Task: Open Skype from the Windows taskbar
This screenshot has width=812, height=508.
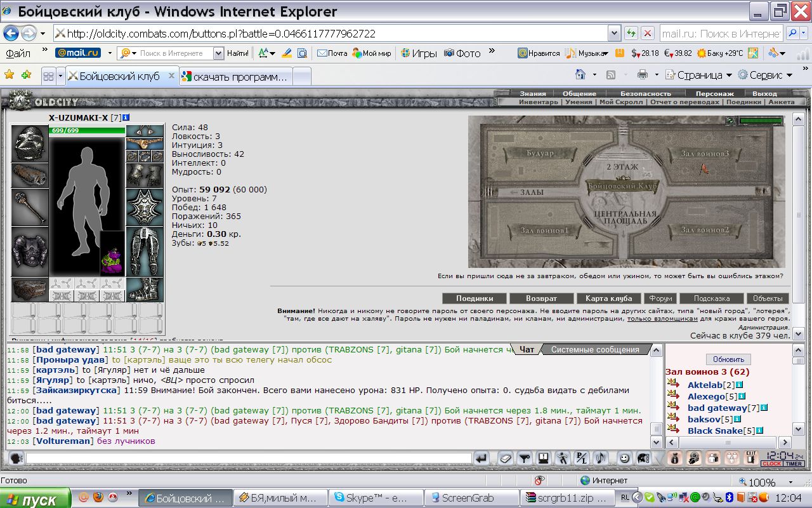Action: [376, 498]
